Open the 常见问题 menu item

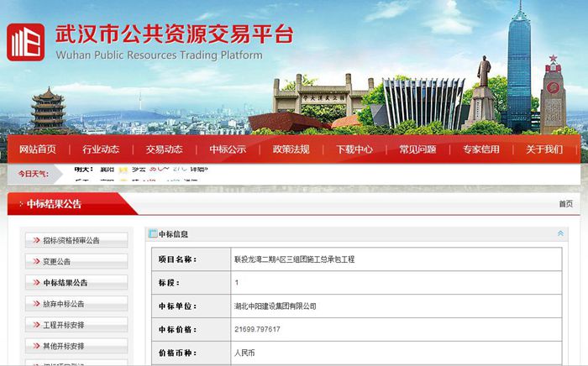[417, 149]
